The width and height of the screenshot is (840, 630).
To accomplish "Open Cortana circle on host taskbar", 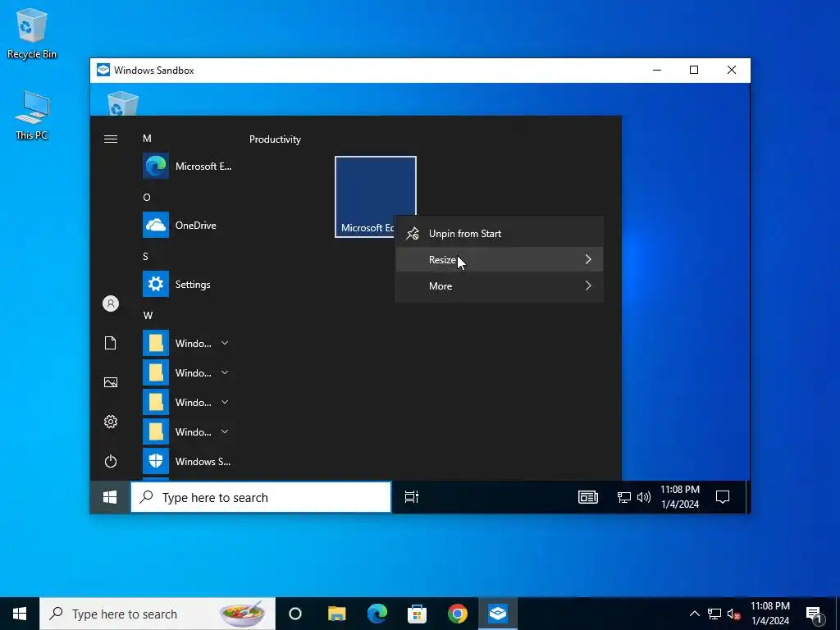I will 295,614.
